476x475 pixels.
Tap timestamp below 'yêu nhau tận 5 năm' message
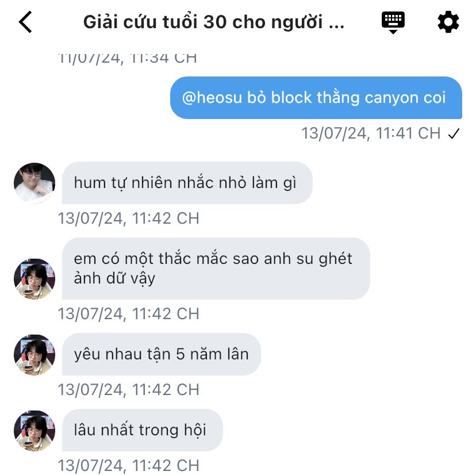[128, 390]
